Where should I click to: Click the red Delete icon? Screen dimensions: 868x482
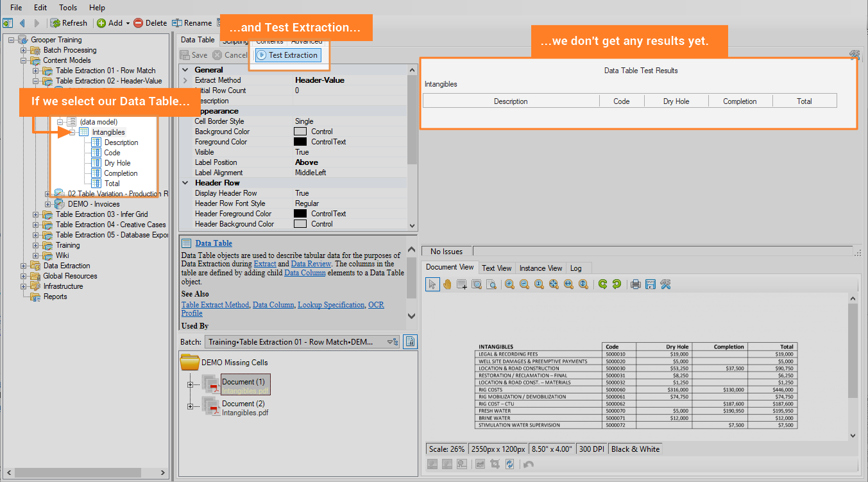pos(138,23)
